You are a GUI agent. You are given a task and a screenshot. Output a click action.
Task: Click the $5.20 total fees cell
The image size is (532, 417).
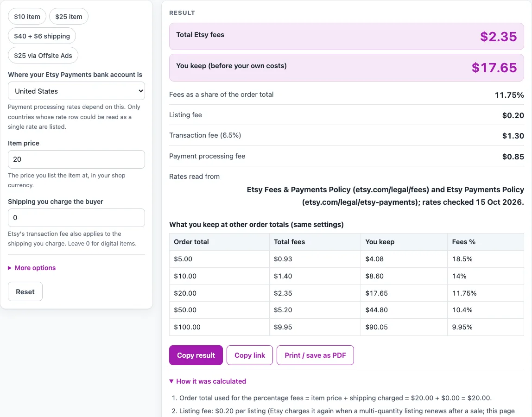click(x=315, y=310)
